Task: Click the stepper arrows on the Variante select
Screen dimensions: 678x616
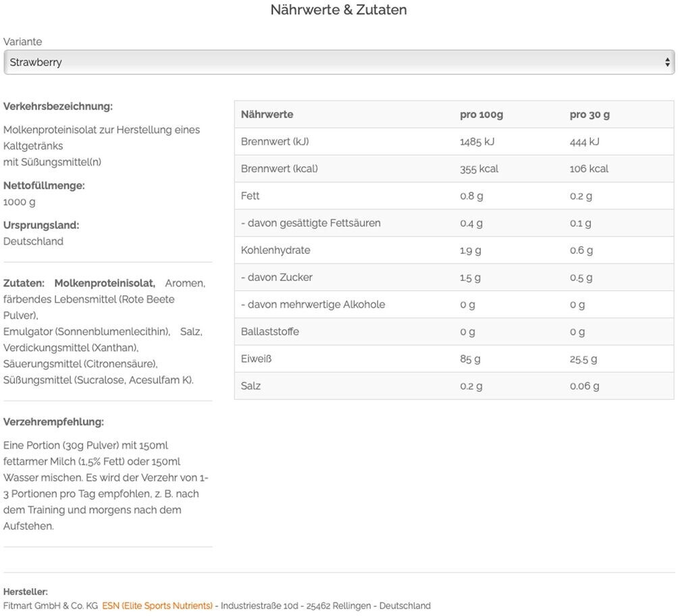Action: point(668,62)
